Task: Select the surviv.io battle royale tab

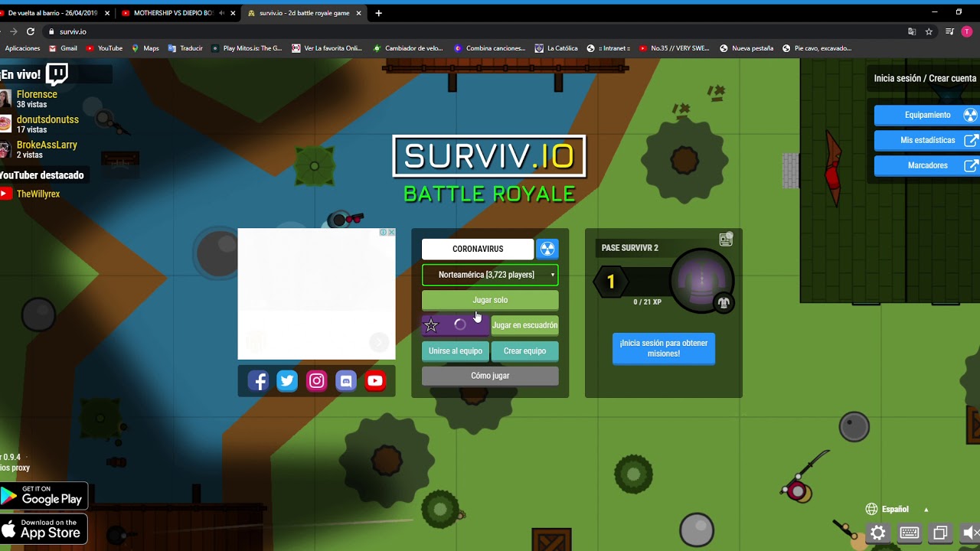Action: point(304,13)
